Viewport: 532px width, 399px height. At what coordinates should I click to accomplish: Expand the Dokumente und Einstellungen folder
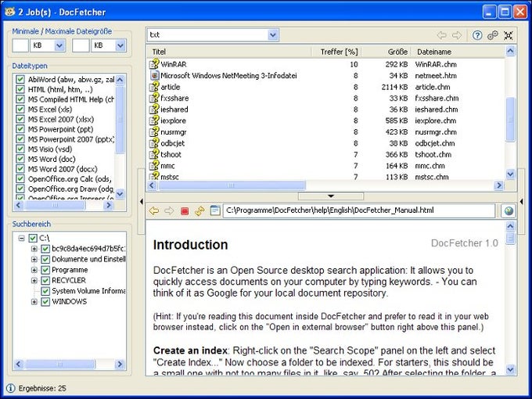click(x=34, y=259)
